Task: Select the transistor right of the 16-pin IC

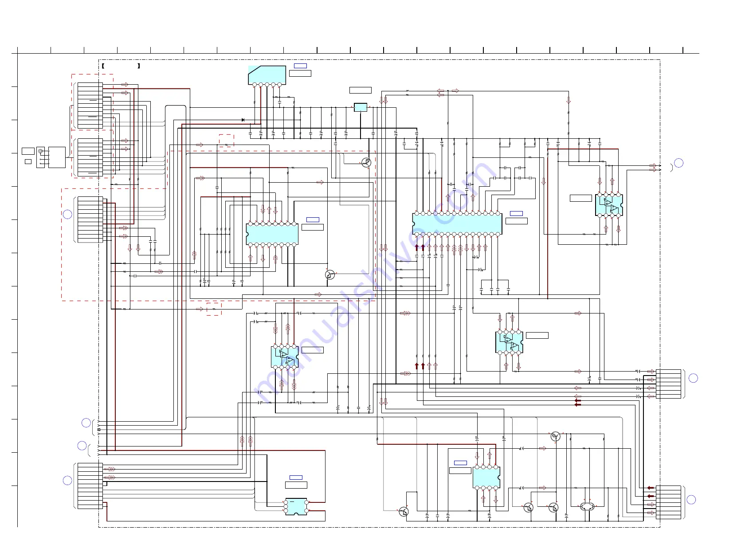Action: [330, 275]
